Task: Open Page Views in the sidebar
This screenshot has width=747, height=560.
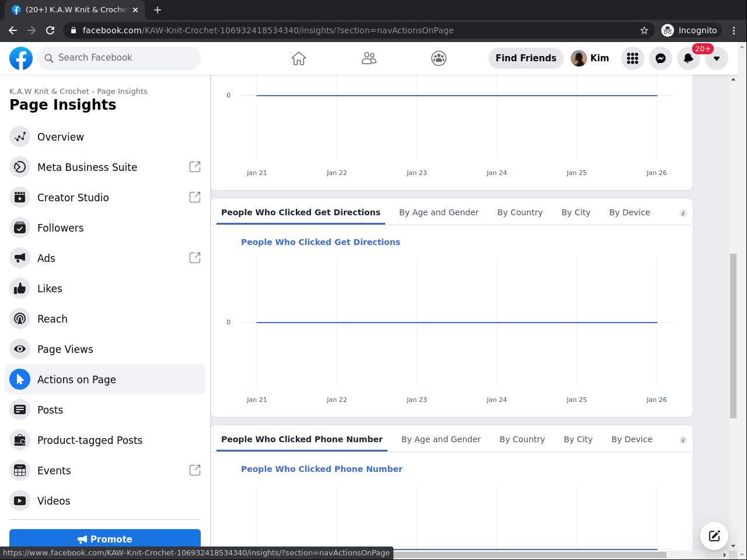Action: pyautogui.click(x=65, y=349)
